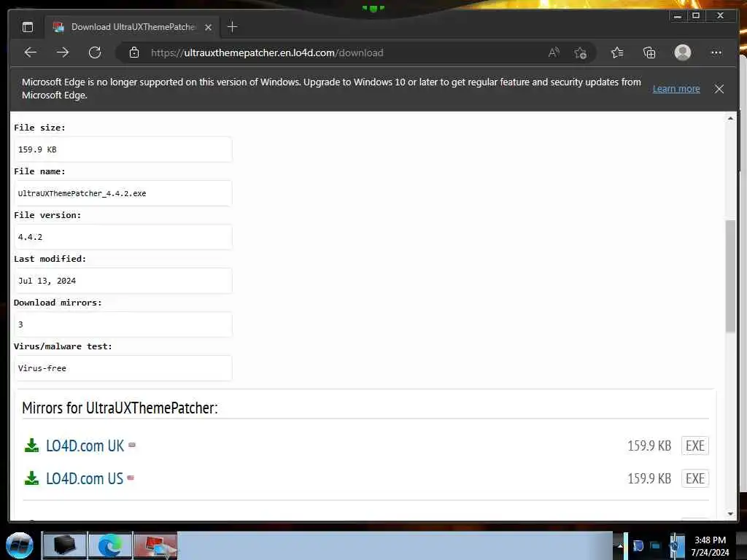Click the page scrollbar down arrow
Image resolution: width=747 pixels, height=560 pixels.
click(730, 514)
